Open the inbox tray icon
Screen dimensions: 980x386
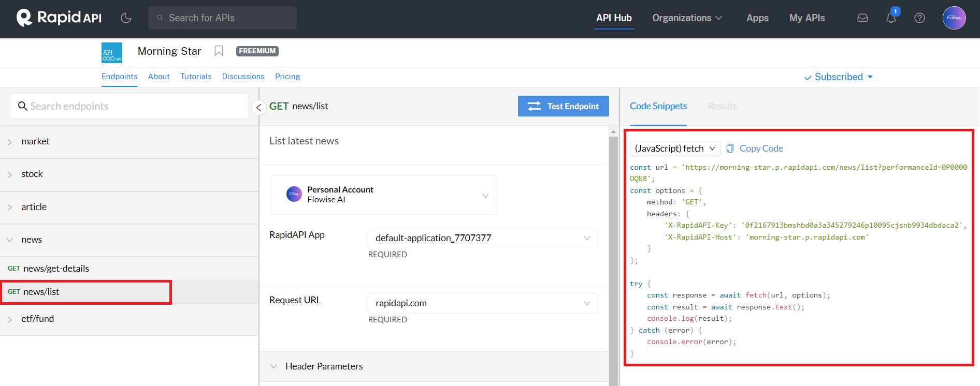click(862, 18)
